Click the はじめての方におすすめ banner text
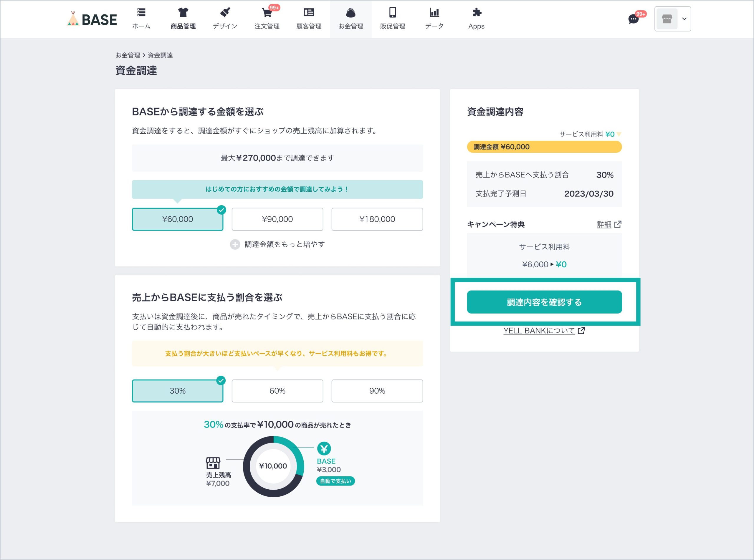The height and width of the screenshot is (560, 754). pyautogui.click(x=277, y=190)
